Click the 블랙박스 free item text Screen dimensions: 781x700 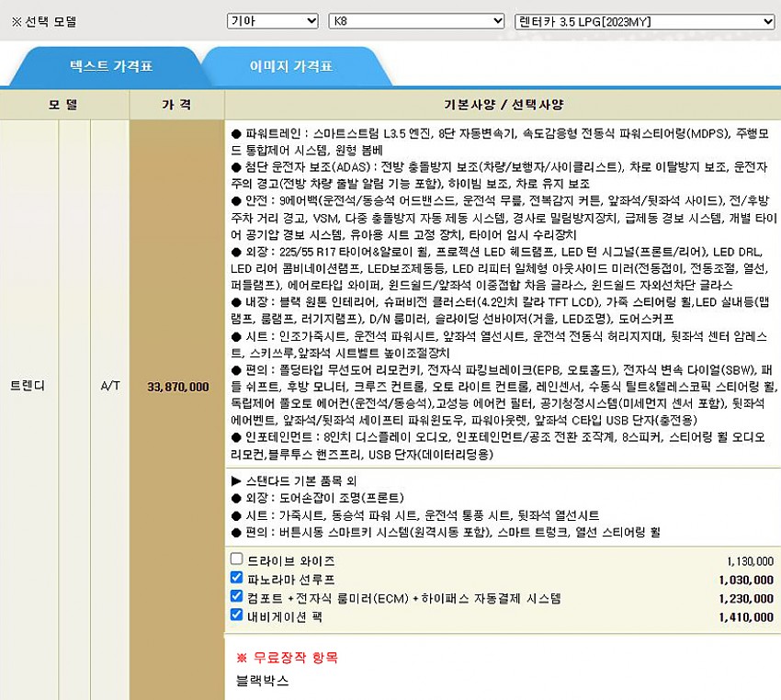click(263, 681)
